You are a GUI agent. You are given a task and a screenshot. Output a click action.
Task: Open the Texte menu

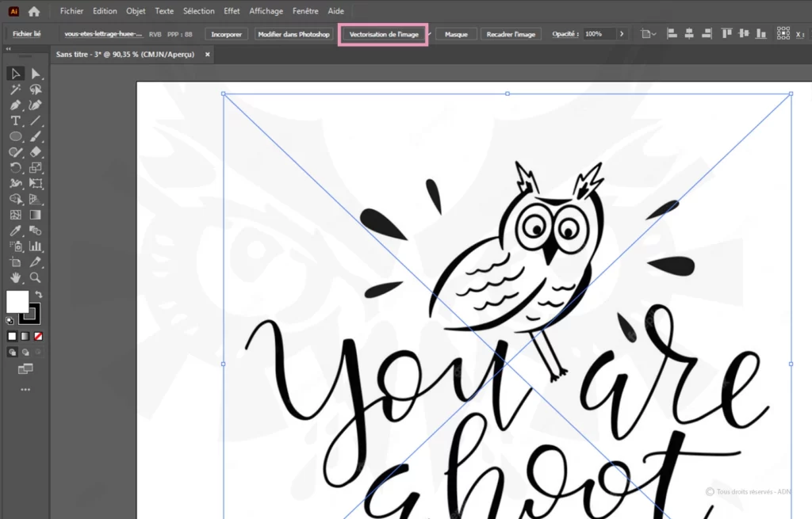tap(164, 11)
